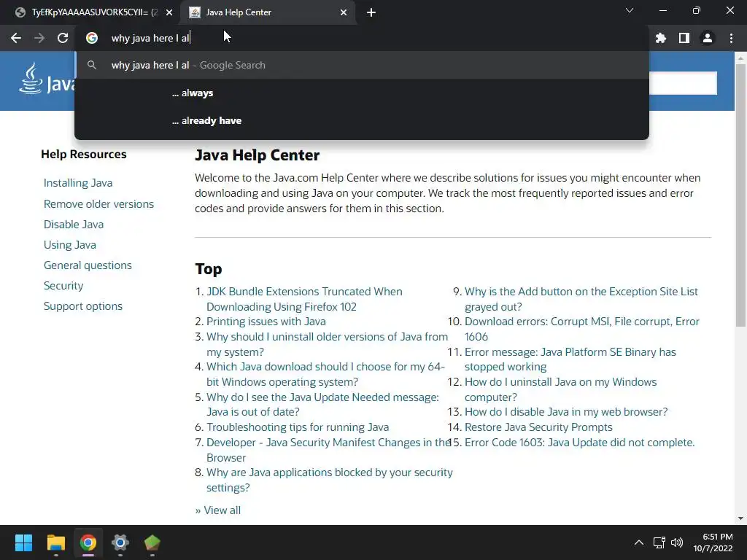Reload the page with the refresh icon
Image resolution: width=747 pixels, height=560 pixels.
click(x=63, y=38)
